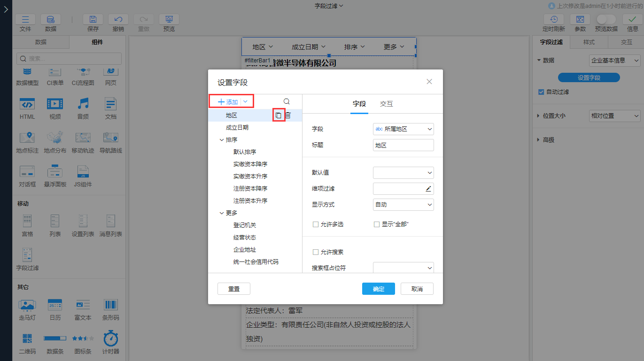Uncheck the 自动过滤 checkbox
Screen dimensions: 644x361
point(542,91)
